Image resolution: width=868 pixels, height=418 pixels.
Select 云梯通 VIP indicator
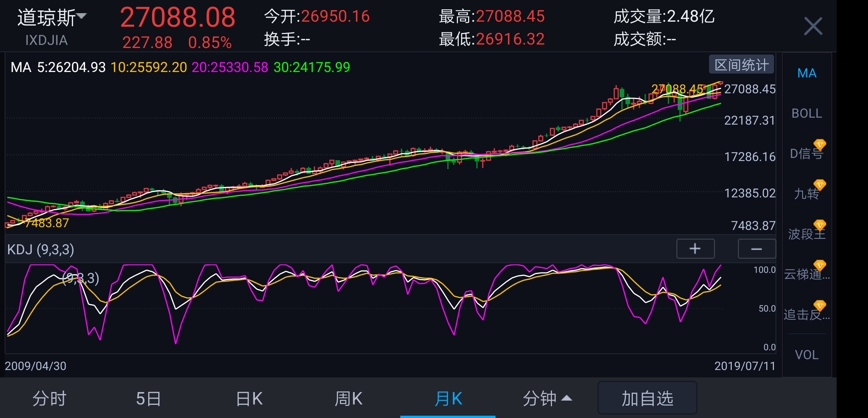point(807,274)
